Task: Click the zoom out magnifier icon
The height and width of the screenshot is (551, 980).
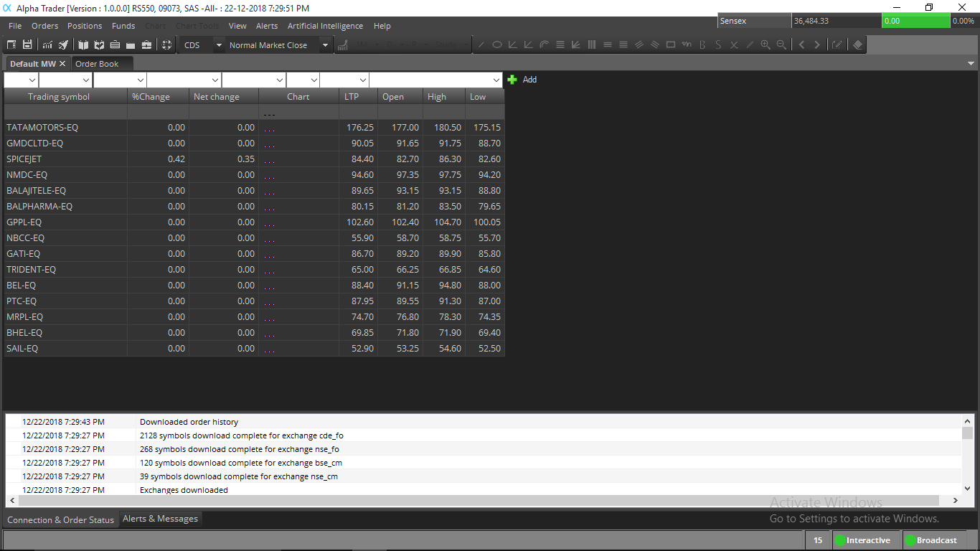Action: tap(781, 44)
